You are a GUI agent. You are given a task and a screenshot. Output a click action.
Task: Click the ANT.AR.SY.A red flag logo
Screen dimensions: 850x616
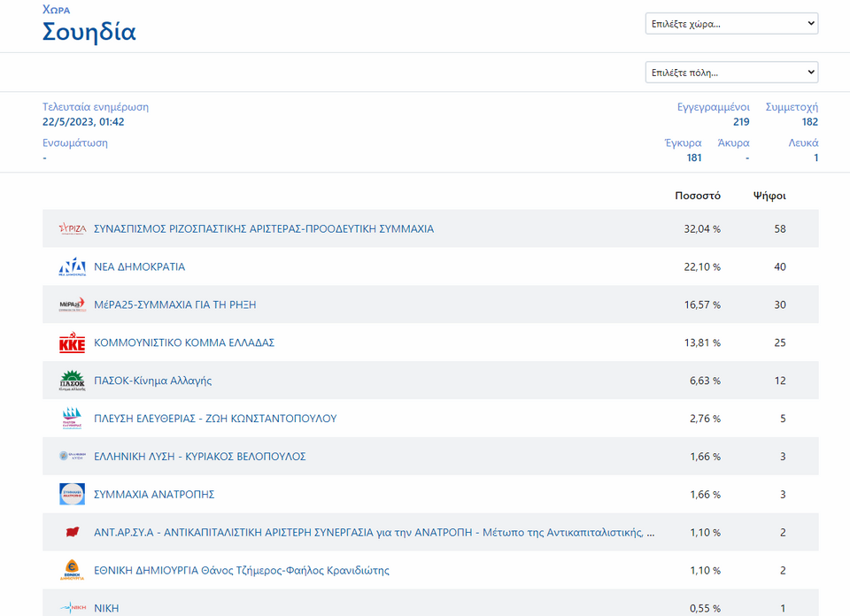[72, 532]
